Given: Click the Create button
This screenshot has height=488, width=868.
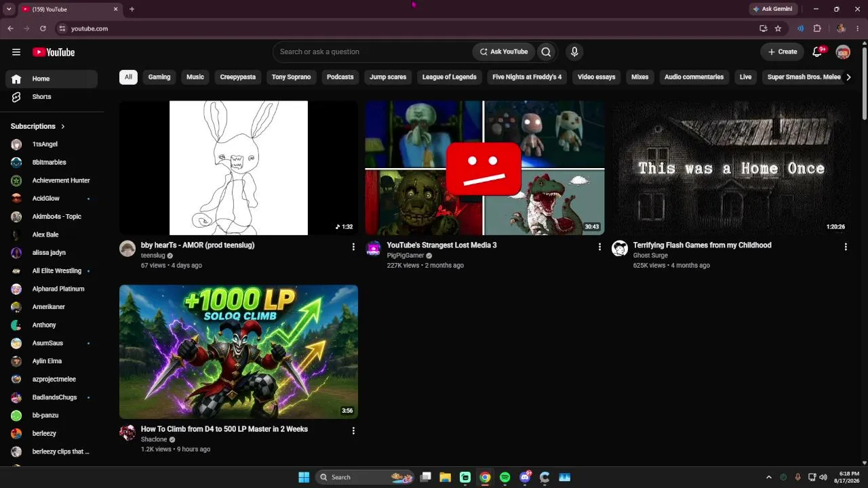Looking at the screenshot, I should 783,52.
